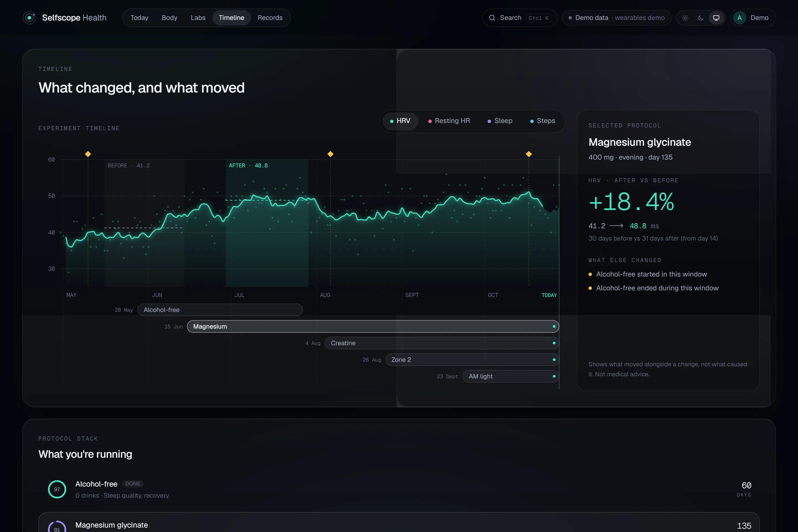
Task: Select the Alcohol-free timeline bar
Action: (220, 310)
